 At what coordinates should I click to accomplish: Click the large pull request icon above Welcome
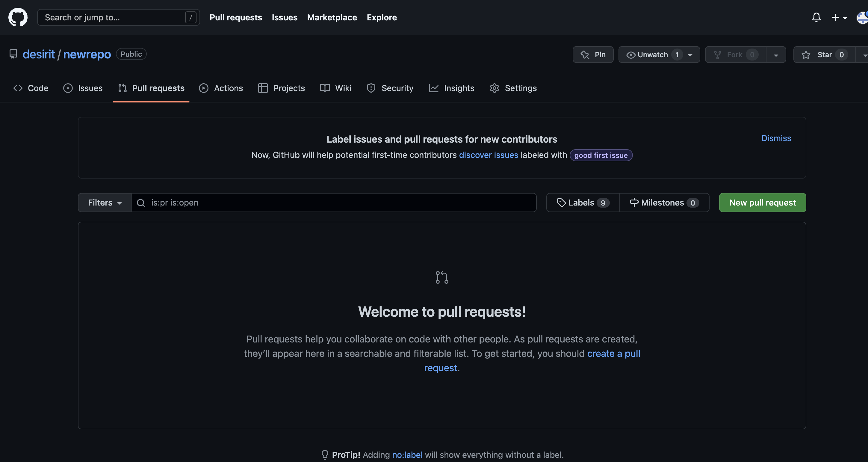442,277
